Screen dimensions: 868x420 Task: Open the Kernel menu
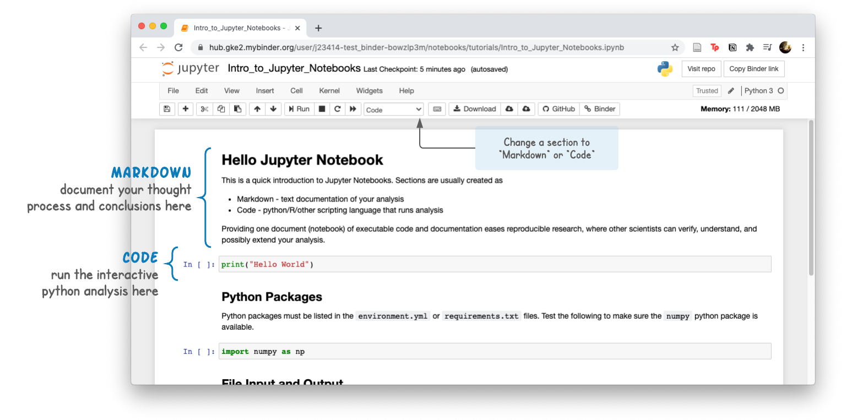tap(329, 91)
